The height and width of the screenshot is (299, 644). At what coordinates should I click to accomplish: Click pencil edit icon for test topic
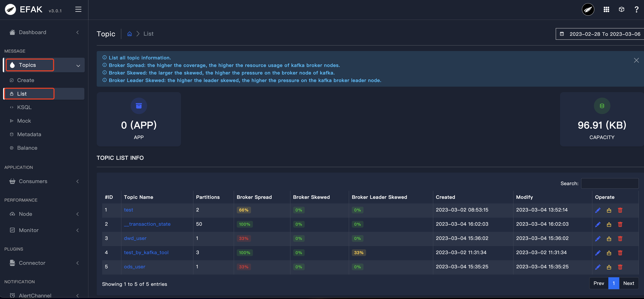598,210
